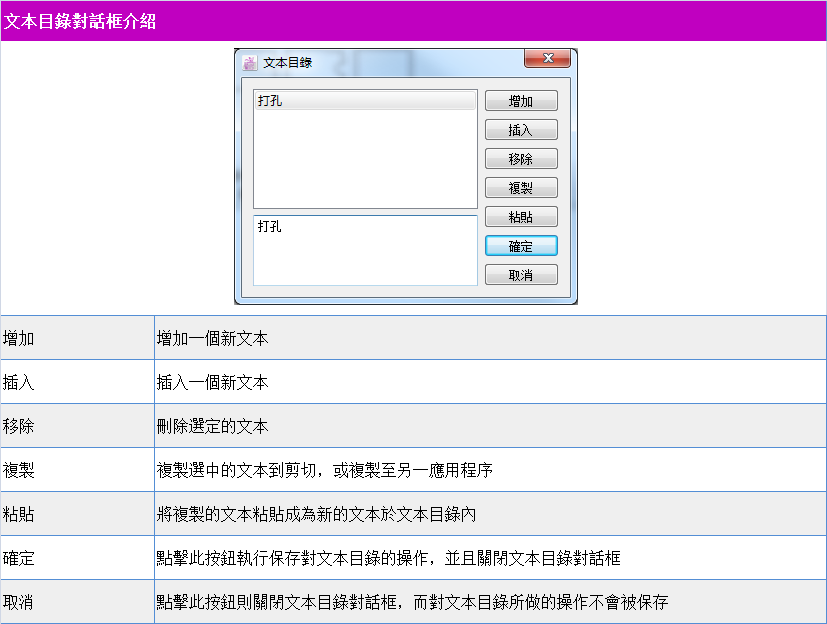Select the 增加 label in the table
This screenshot has height=624, width=827.
(19, 338)
